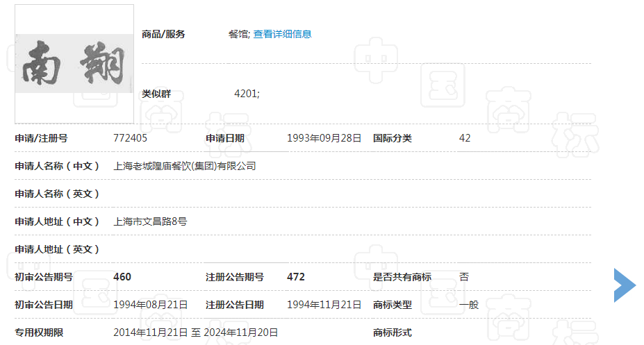The height and width of the screenshot is (345, 644).
Task: Click the 商标形式 label
Action: pyautogui.click(x=393, y=333)
